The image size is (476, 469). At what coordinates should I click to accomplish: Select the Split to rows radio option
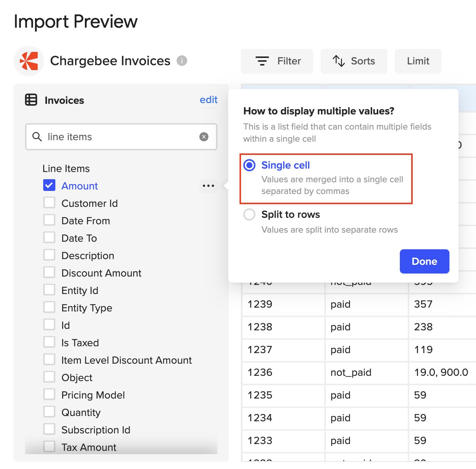[x=249, y=214]
